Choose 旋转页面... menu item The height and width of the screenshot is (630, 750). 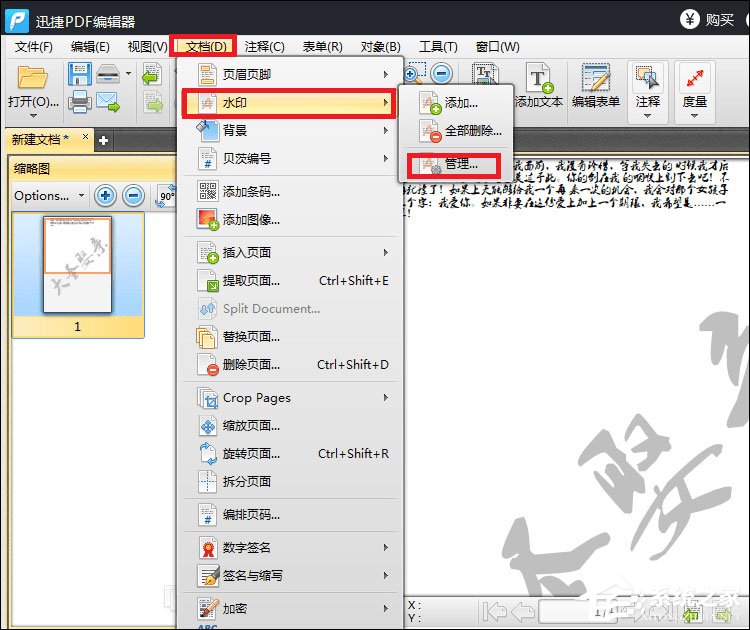click(291, 453)
